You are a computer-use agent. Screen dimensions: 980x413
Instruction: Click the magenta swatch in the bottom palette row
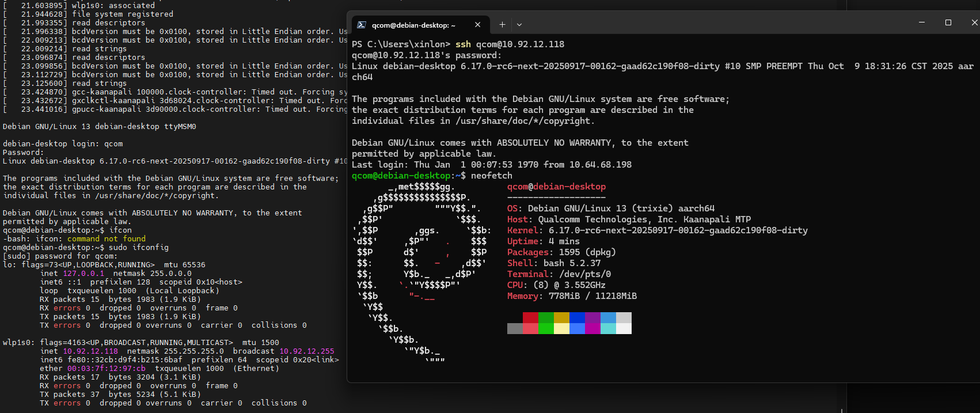pyautogui.click(x=592, y=329)
